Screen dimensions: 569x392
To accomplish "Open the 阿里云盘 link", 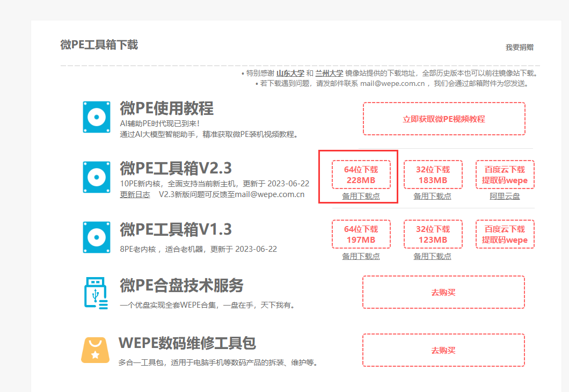I will (505, 197).
